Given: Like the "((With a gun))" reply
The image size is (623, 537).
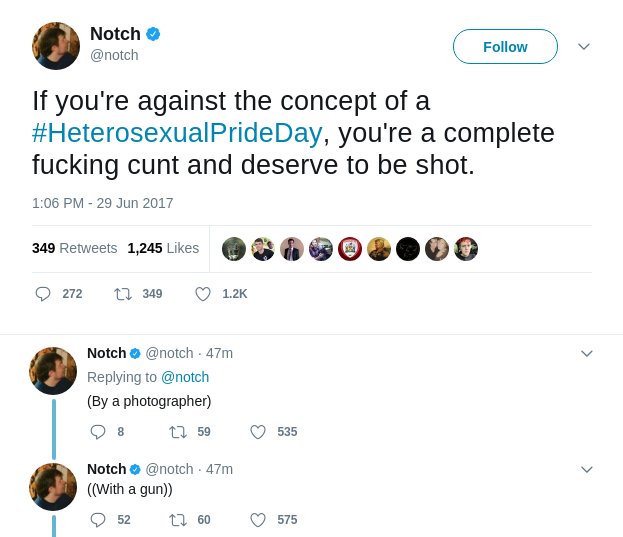Looking at the screenshot, I should point(258,520).
